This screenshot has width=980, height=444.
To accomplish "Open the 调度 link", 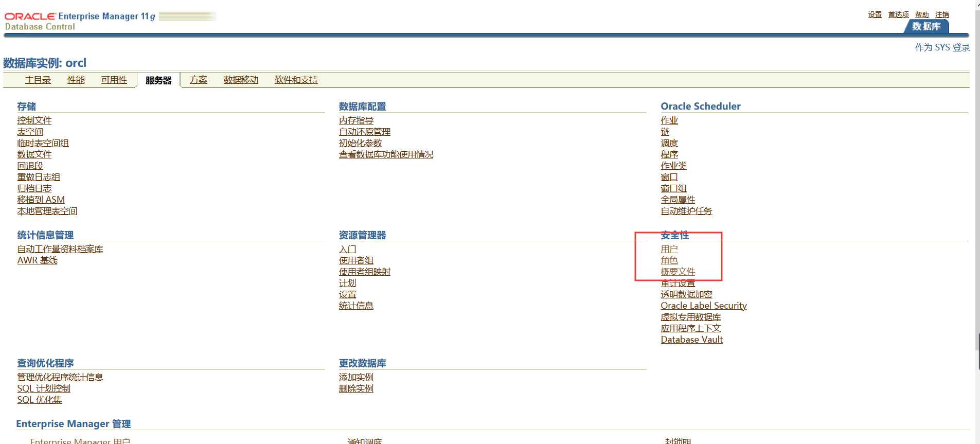I will [669, 143].
